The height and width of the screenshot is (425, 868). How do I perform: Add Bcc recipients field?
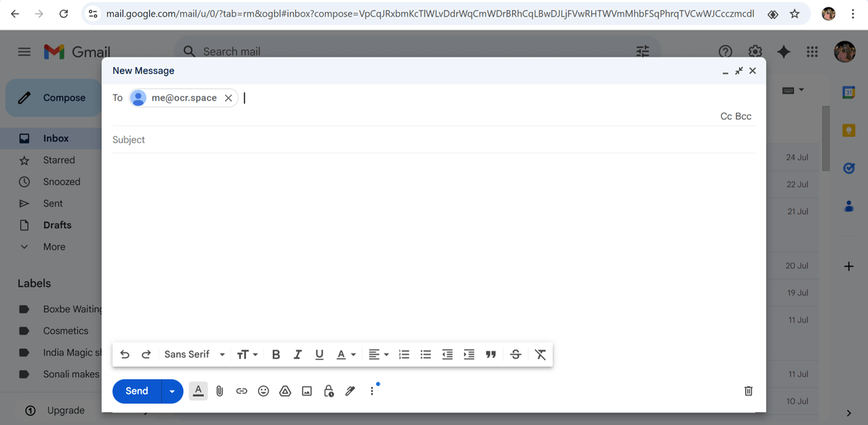[x=744, y=116]
